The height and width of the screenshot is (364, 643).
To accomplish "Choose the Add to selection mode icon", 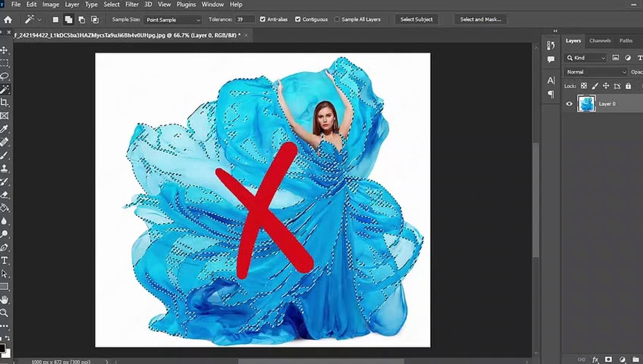I will [x=68, y=20].
